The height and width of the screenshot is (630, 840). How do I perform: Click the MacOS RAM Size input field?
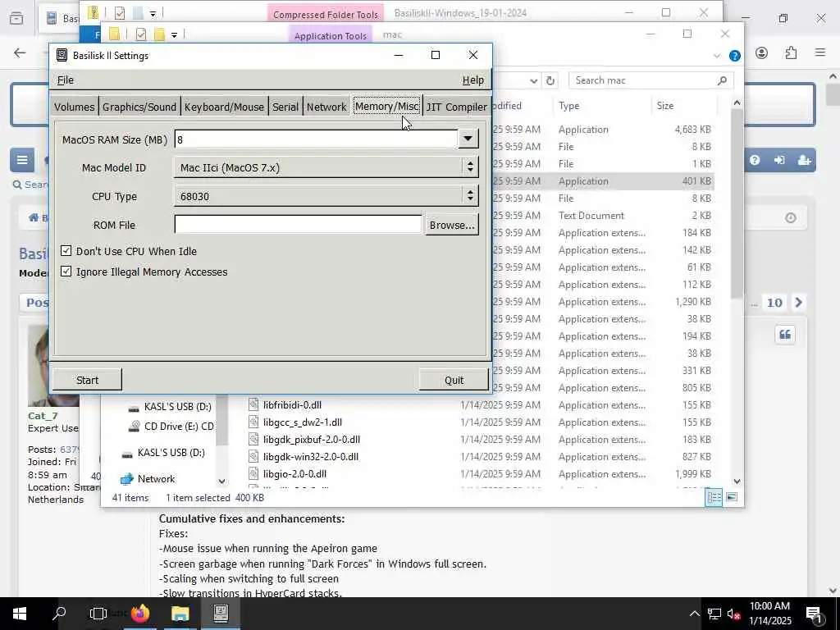click(x=316, y=139)
